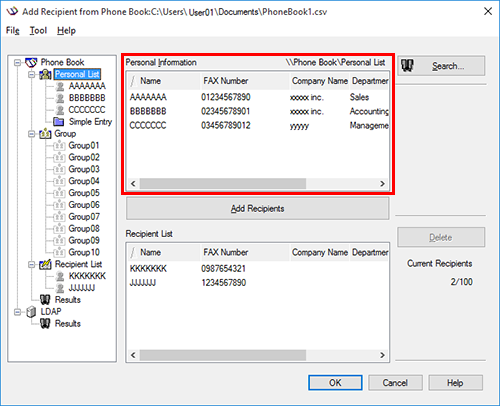Sort the personal list by FAX Number column

pos(245,81)
